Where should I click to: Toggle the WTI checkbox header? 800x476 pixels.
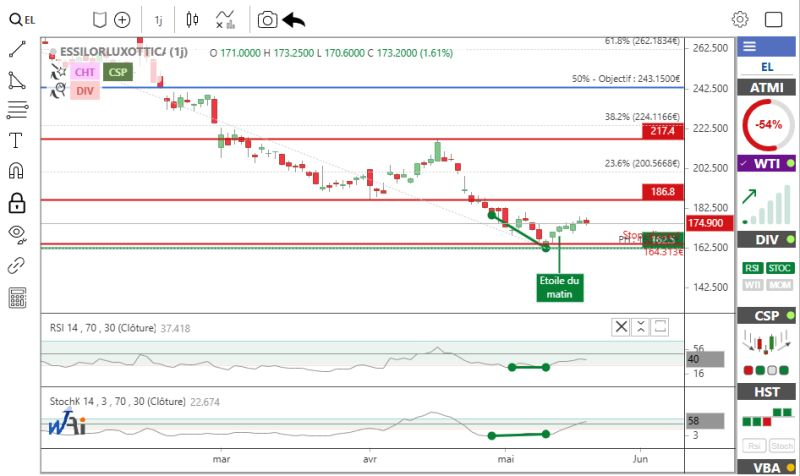(766, 164)
